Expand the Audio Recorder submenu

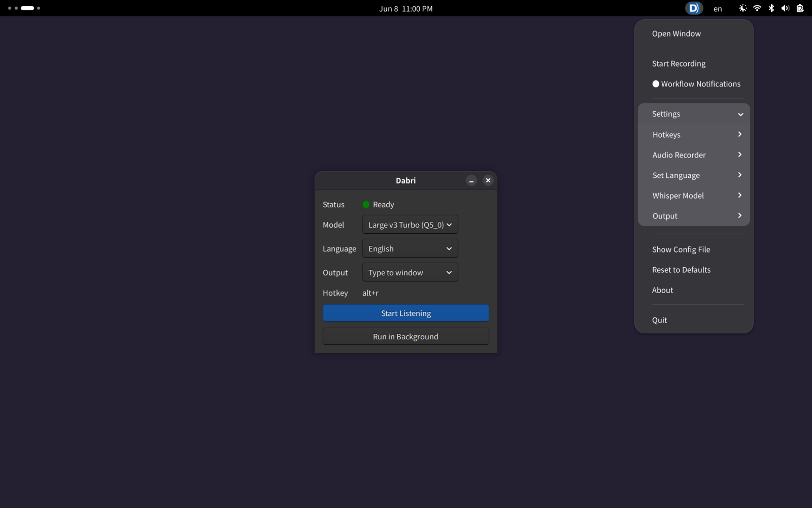[694, 155]
